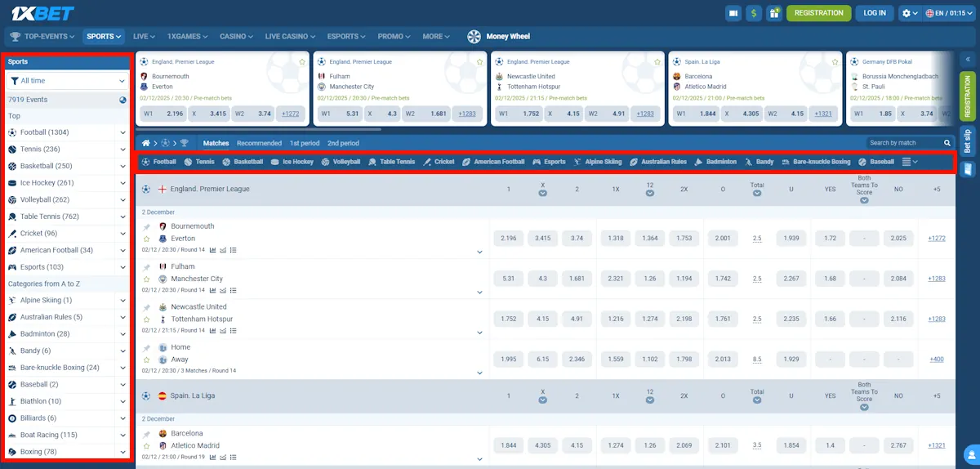Collapse right panel with double-arrow icon
Image resolution: width=980 pixels, height=469 pixels.
click(968, 60)
